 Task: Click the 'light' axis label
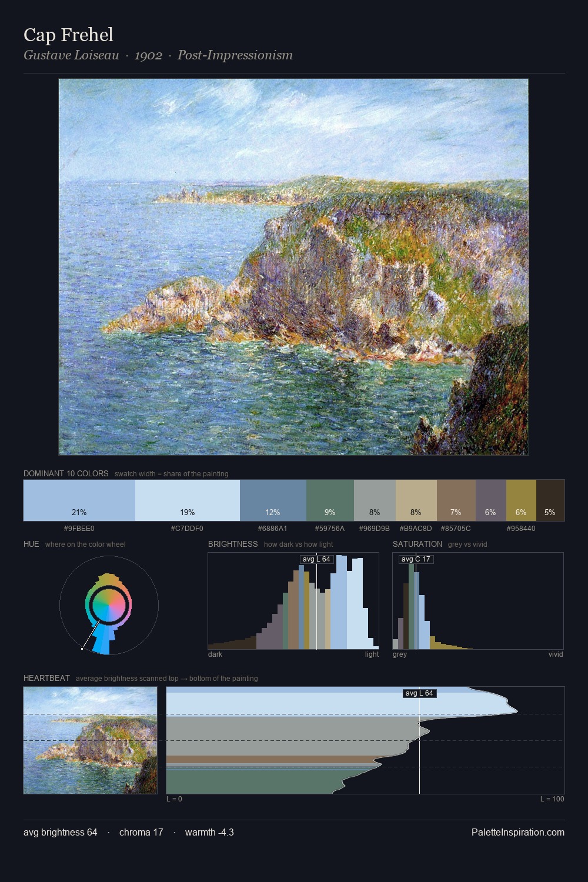[x=372, y=654]
